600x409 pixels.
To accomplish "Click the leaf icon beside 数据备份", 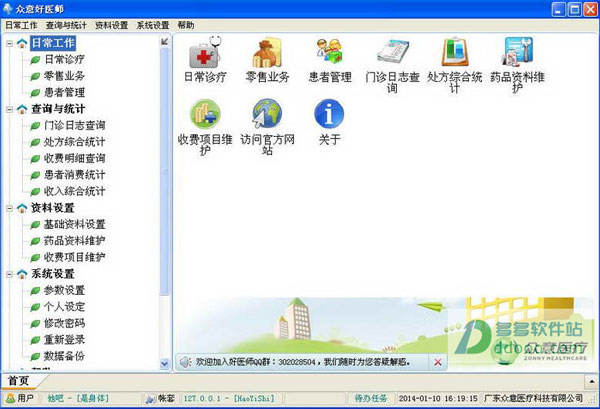I will [35, 356].
